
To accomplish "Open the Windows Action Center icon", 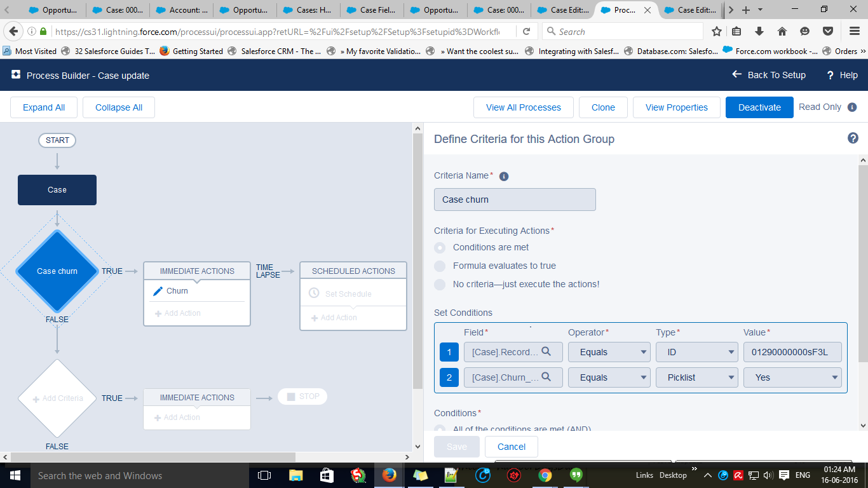I will point(783,475).
